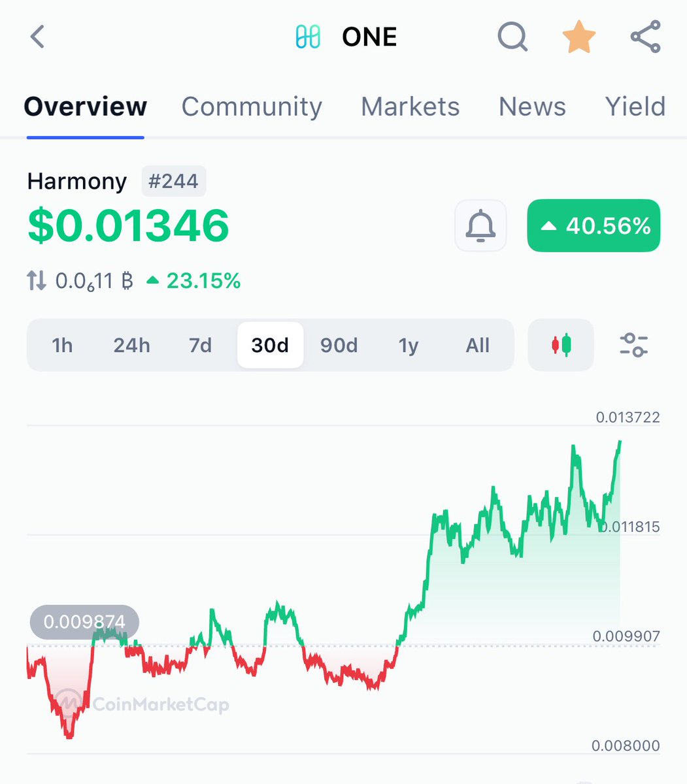The image size is (687, 784).
Task: Tap the ONE ticker title
Action: click(x=369, y=37)
